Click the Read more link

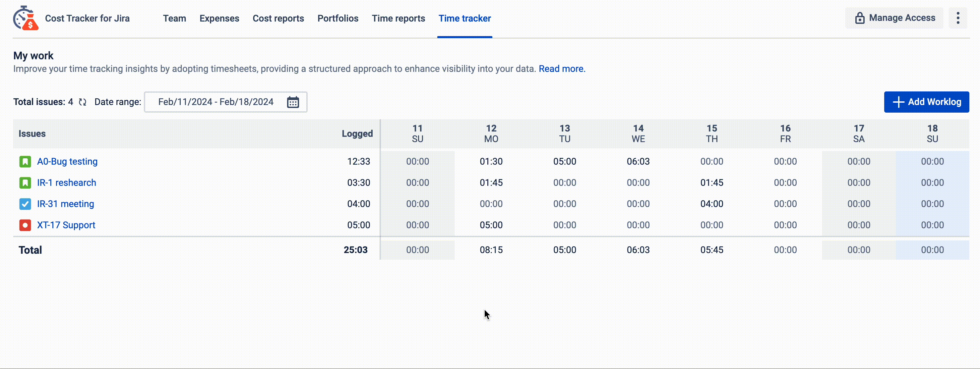[561, 69]
